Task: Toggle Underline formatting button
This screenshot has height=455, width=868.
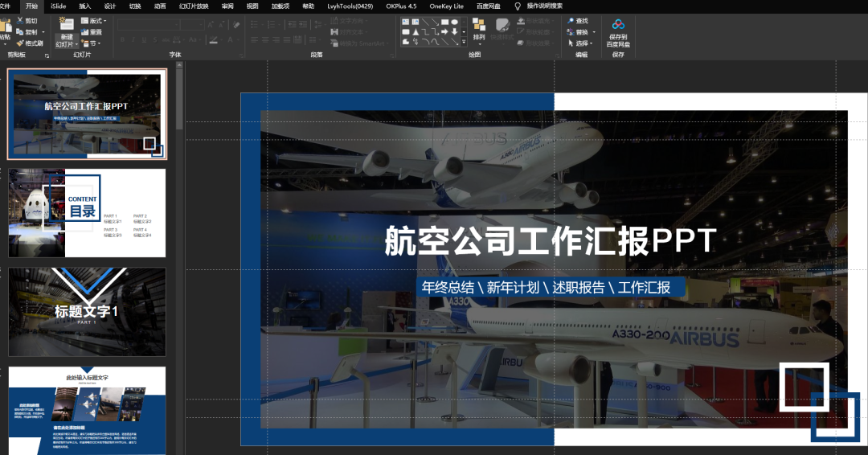Action: pos(144,40)
